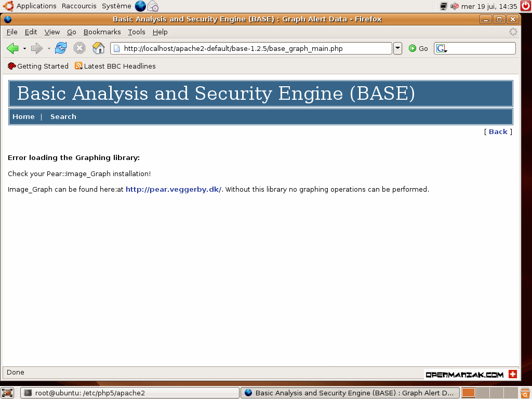Click inside the URL address field
Image resolution: width=532 pixels, height=399 pixels.
[x=255, y=48]
